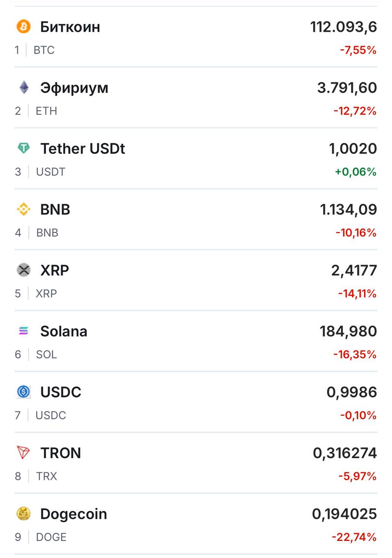Select the Solana striped logo icon
The width and height of the screenshot is (392, 558).
24,331
